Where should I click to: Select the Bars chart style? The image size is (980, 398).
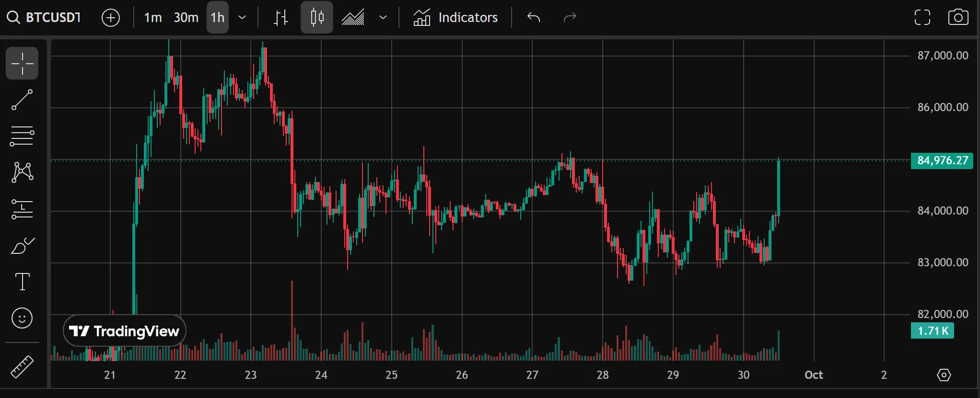(281, 18)
